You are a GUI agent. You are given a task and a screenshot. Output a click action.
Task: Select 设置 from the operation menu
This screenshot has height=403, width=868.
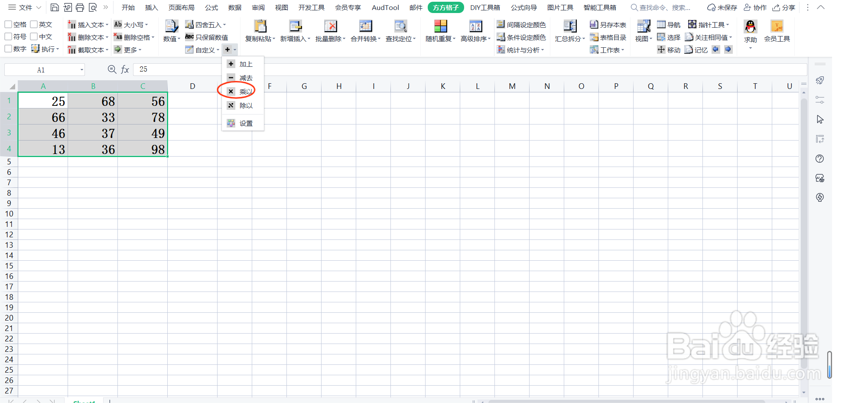pyautogui.click(x=243, y=123)
